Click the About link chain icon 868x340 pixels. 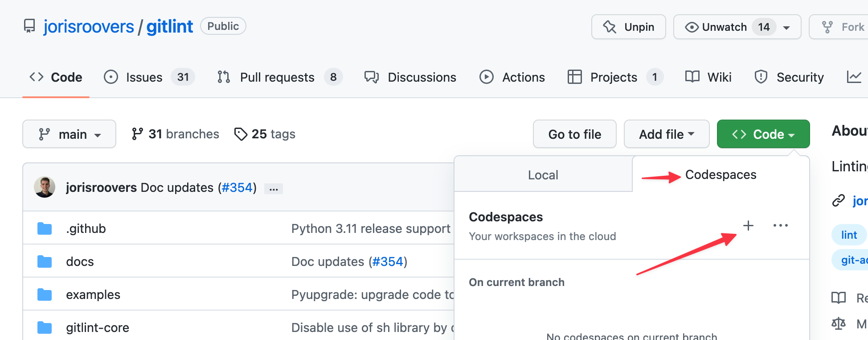pos(839,201)
